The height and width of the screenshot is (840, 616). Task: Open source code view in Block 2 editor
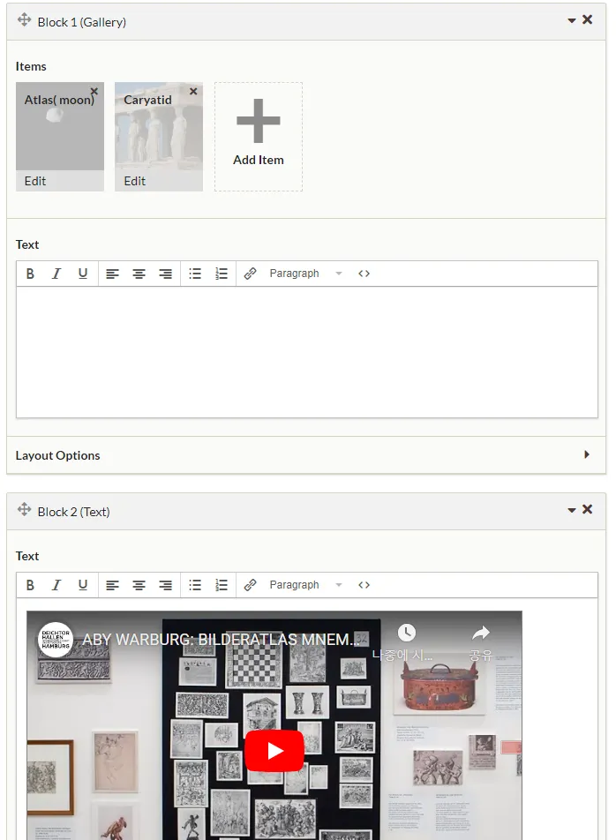coord(364,585)
